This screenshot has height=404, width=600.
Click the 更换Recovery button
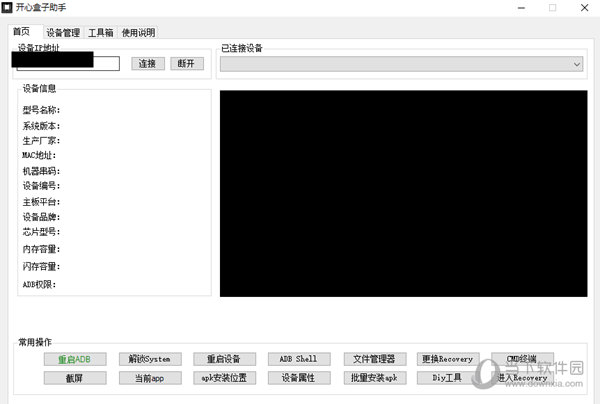click(x=447, y=359)
